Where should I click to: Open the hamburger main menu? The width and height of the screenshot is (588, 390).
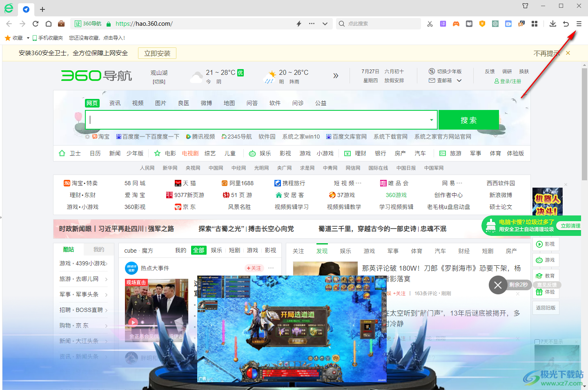pyautogui.click(x=579, y=24)
